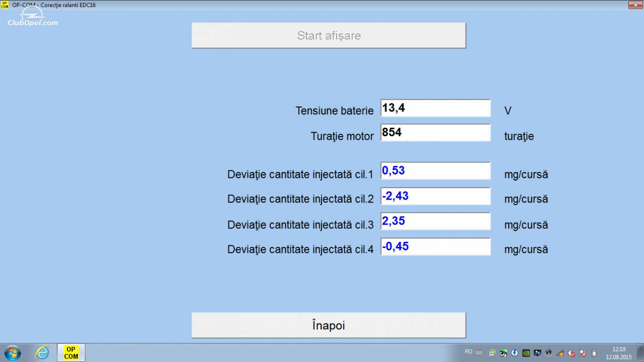Click "Deviație cantitate injectată cil.2" label
This screenshot has height=362, width=644.
point(300,199)
